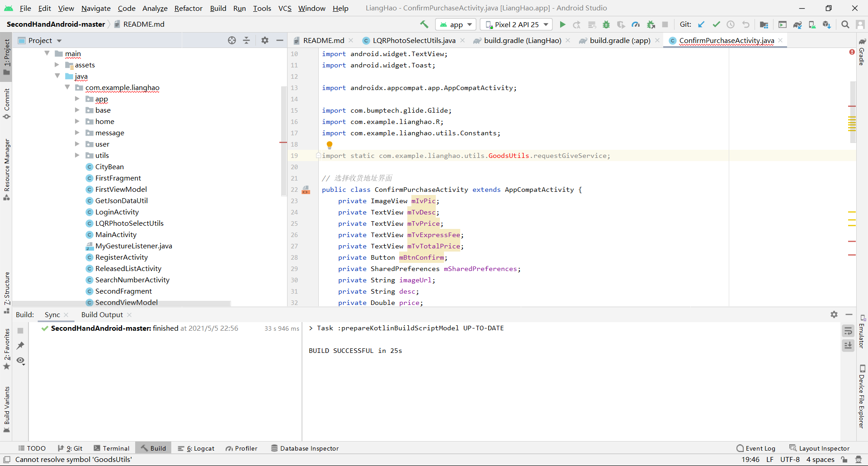Collapse the java folder
The height and width of the screenshot is (466, 868).
click(57, 76)
